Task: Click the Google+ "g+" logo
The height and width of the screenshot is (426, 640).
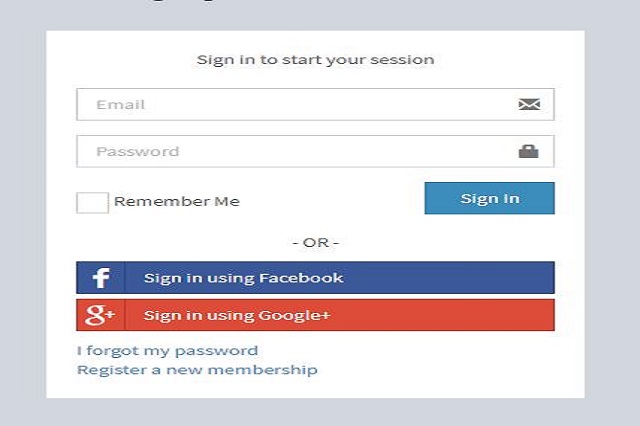Action: 100,316
